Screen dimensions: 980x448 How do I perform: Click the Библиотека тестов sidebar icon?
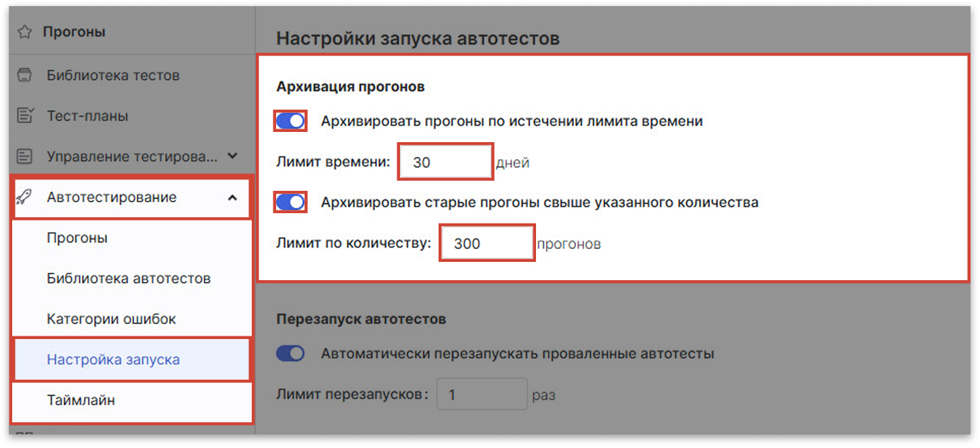(x=24, y=75)
